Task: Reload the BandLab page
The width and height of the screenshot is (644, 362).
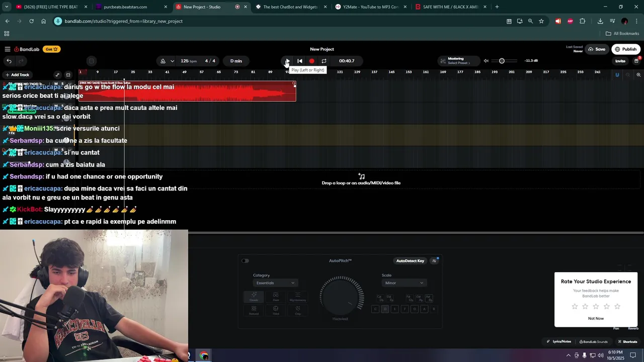Action: (x=31, y=21)
